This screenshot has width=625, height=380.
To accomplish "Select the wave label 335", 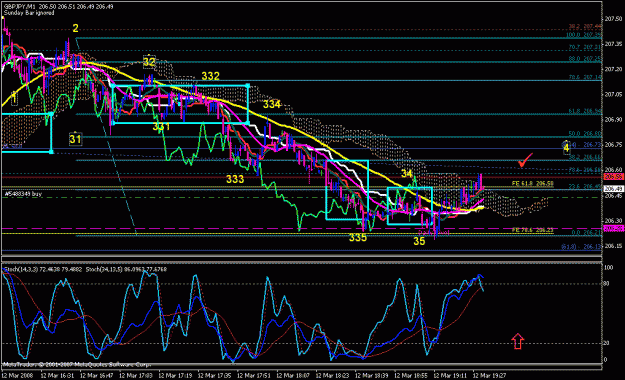I will 358,238.
